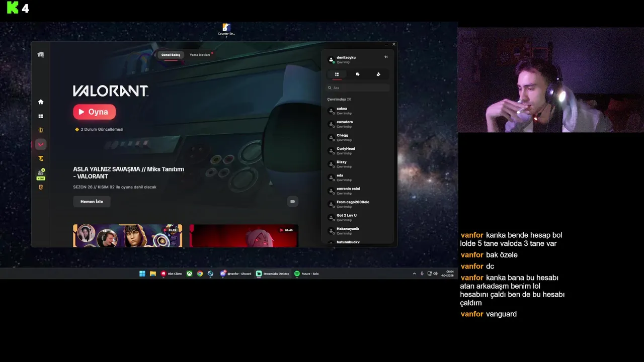644x362 pixels.
Task: Minimize the Riot Client window
Action: (386, 44)
